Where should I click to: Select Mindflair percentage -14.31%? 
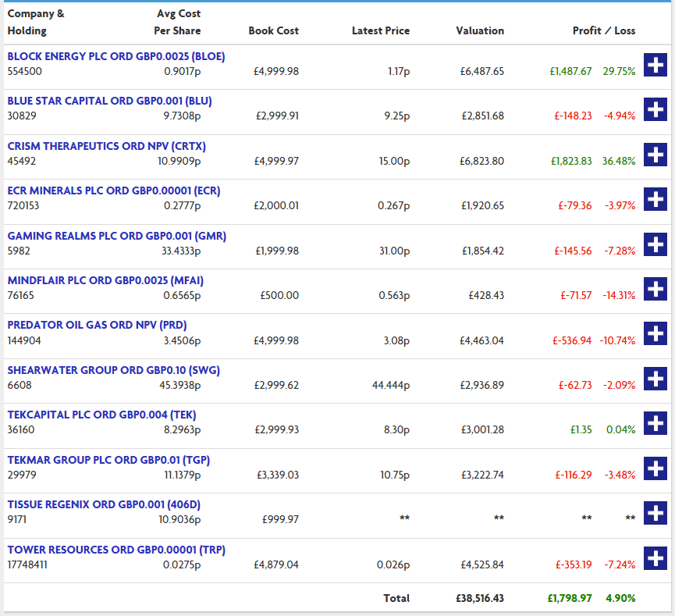click(619, 295)
